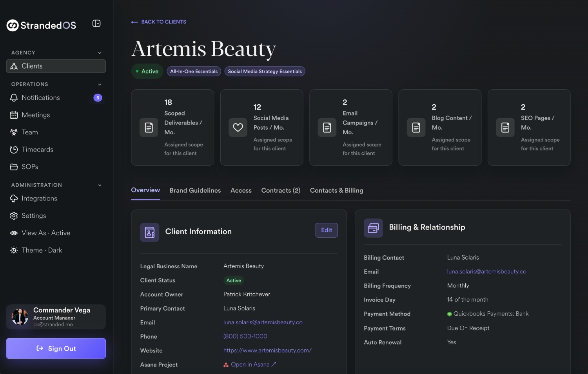
Task: Open the Contracts (2) tab
Action: (x=281, y=191)
